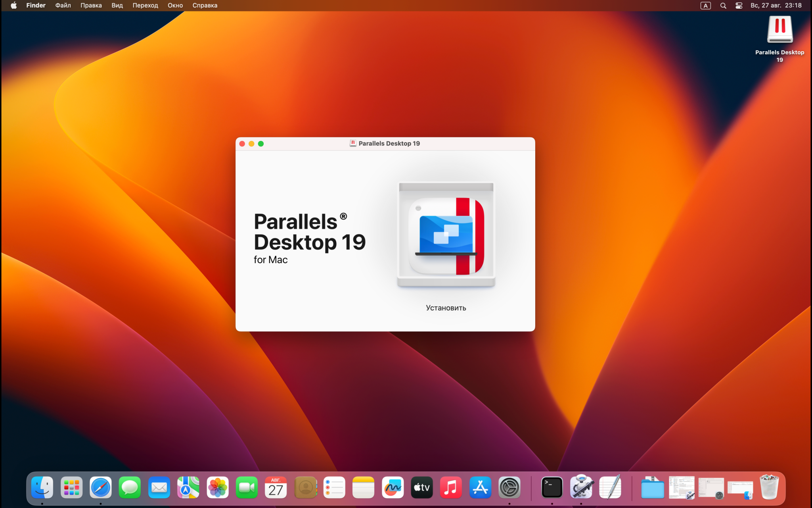
Task: Open Spotlight search from menu bar
Action: tap(723, 6)
